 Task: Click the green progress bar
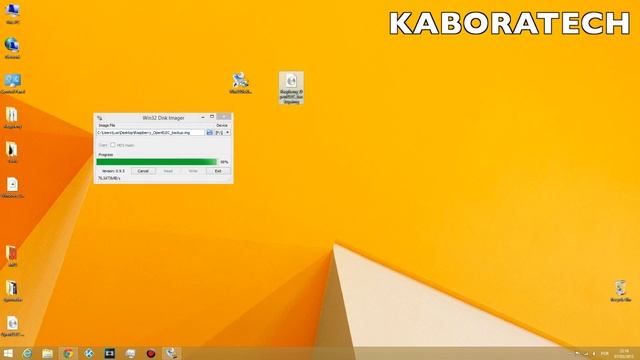click(157, 162)
